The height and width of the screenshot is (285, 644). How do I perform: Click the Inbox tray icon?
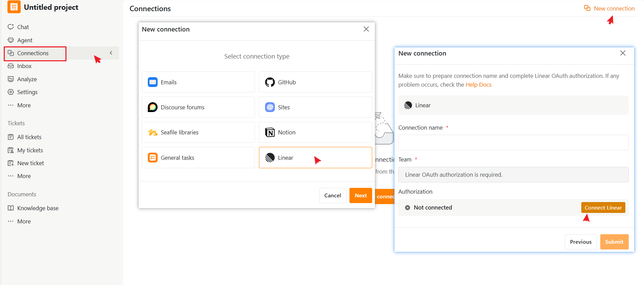[11, 66]
